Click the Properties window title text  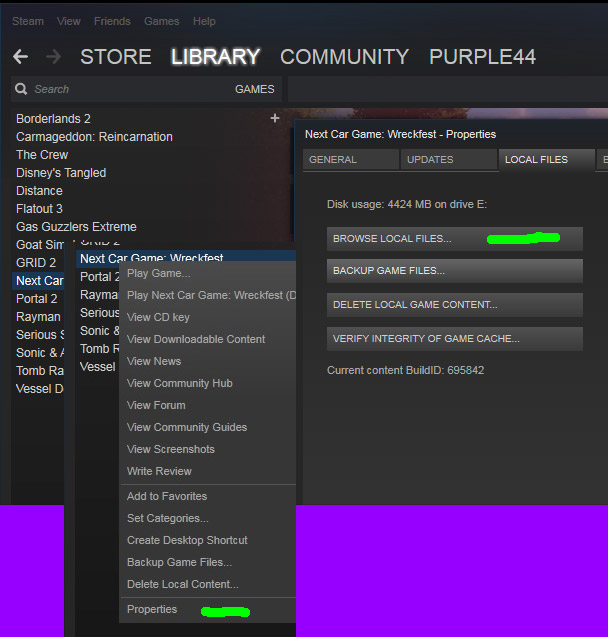click(400, 134)
